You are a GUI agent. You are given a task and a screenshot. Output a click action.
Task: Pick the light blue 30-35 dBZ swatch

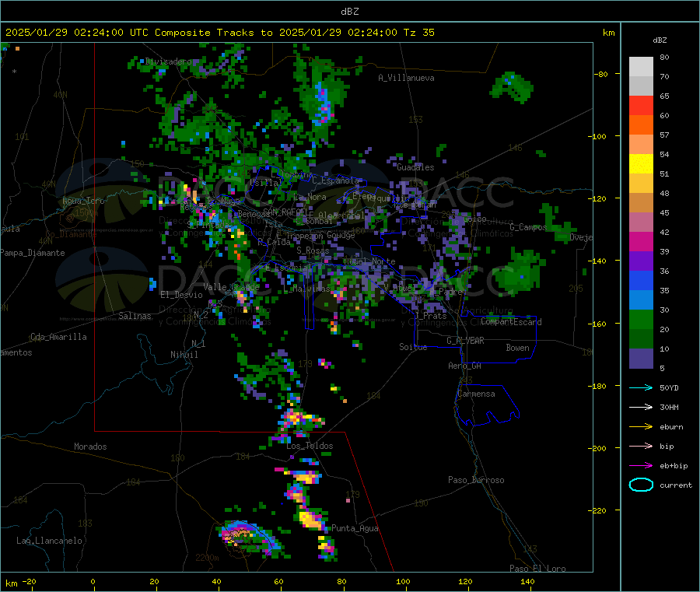641,300
